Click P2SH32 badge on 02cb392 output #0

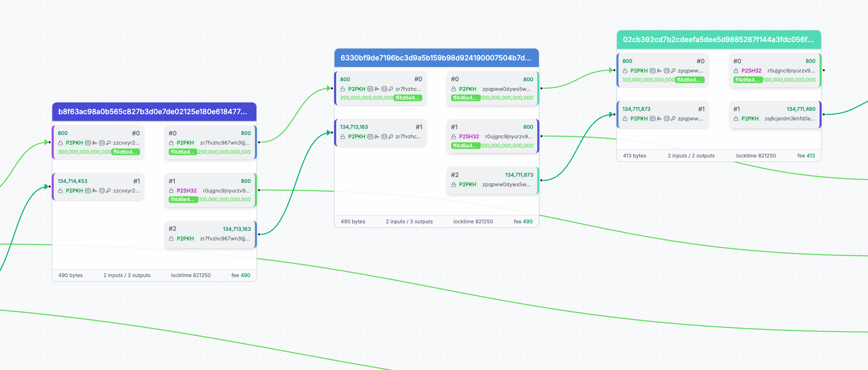click(x=751, y=71)
